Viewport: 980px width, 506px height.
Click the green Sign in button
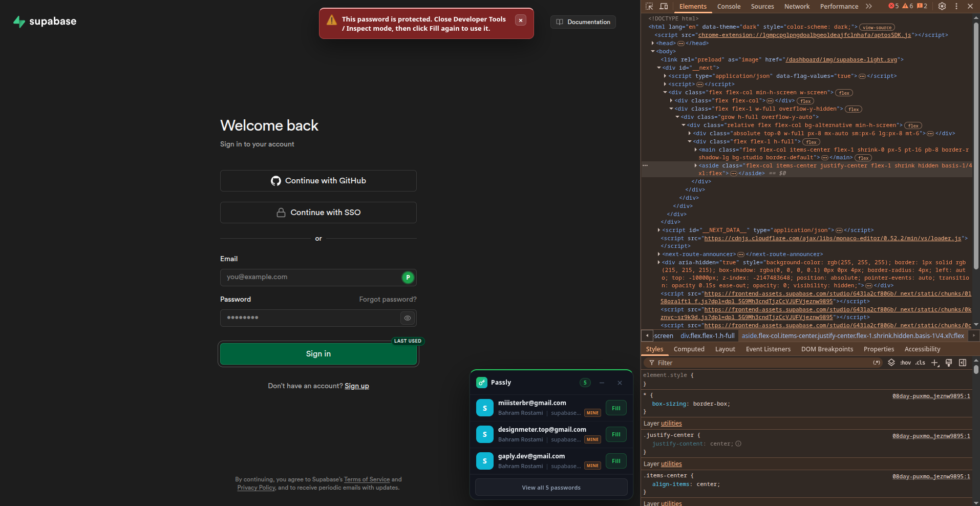pos(318,354)
